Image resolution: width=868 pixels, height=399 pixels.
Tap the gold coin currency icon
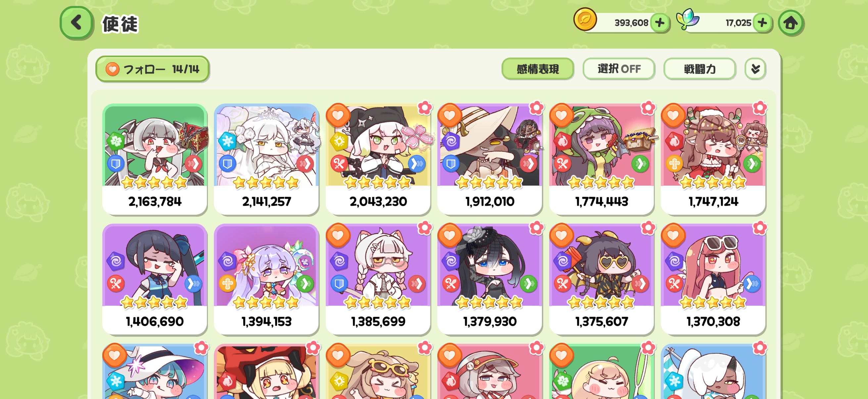(x=585, y=20)
